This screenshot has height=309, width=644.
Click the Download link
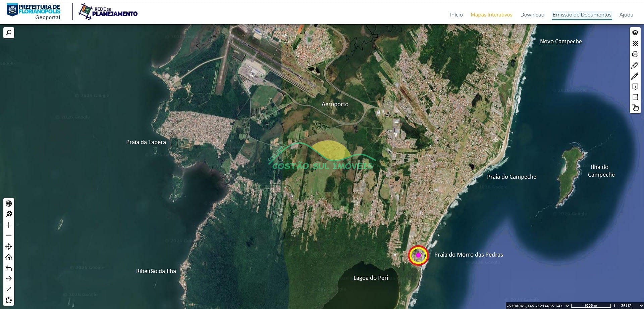tap(532, 15)
